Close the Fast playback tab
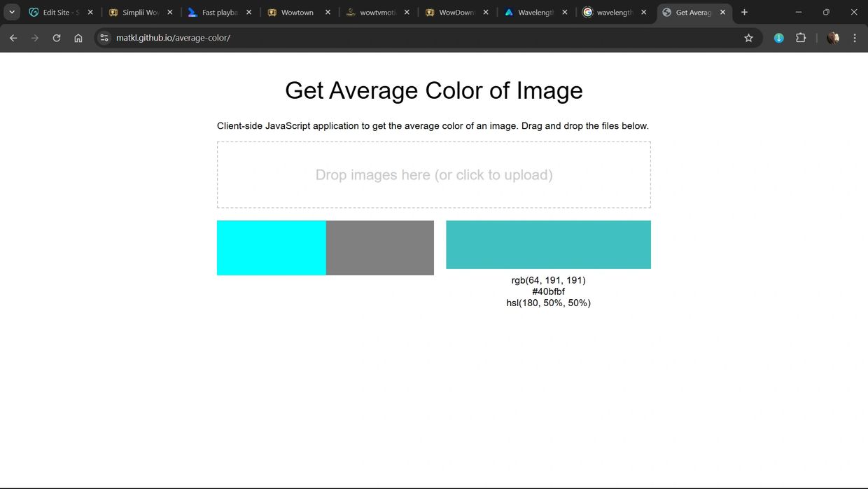Image resolution: width=868 pixels, height=489 pixels. point(248,13)
